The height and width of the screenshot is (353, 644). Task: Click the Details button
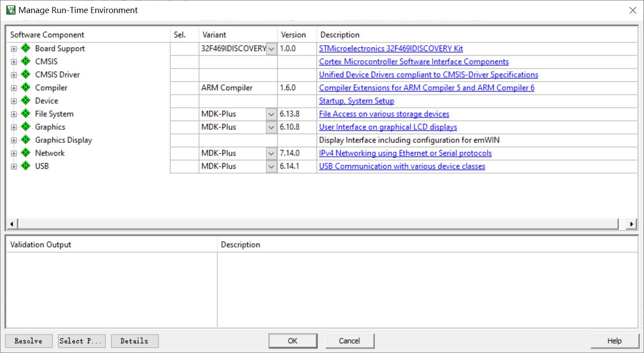tap(135, 341)
